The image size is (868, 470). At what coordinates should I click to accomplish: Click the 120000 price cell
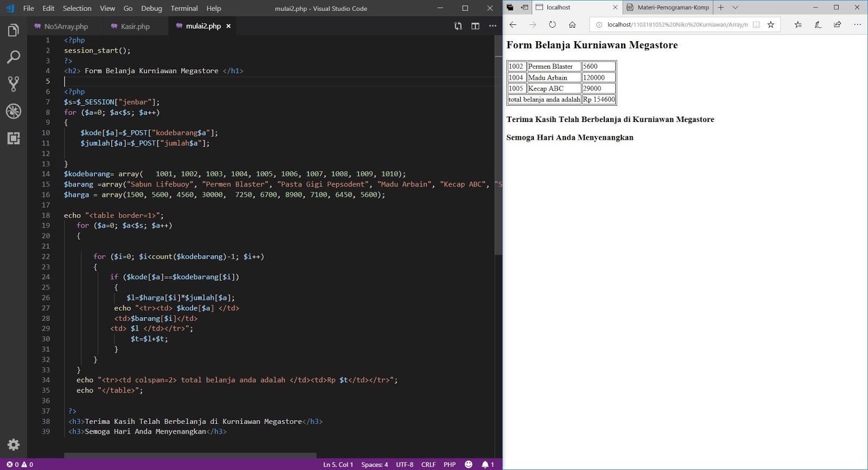pos(599,78)
